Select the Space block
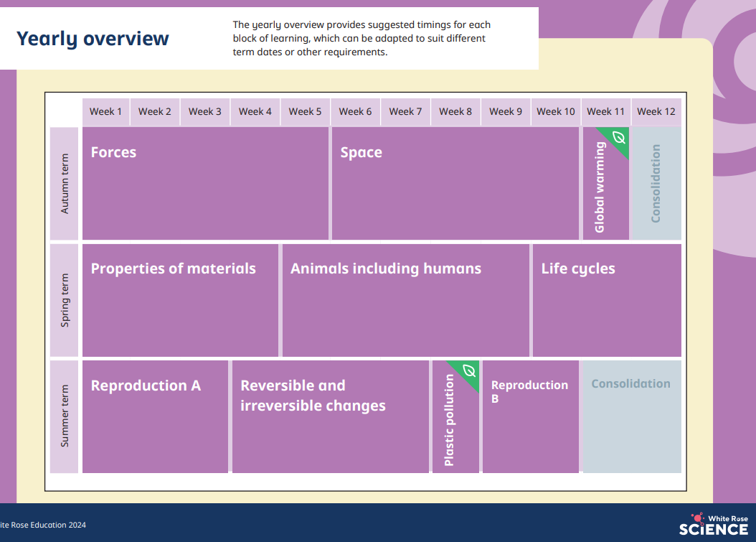The width and height of the screenshot is (756, 542). point(455,183)
